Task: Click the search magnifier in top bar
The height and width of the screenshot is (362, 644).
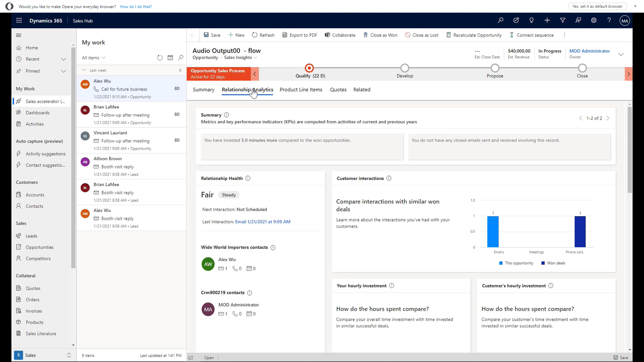Action: click(x=500, y=20)
